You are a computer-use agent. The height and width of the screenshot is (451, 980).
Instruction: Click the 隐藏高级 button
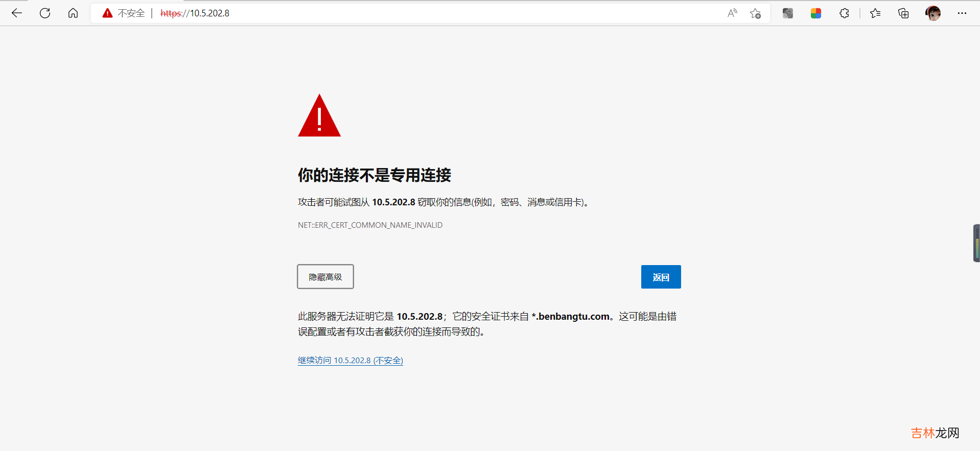325,277
